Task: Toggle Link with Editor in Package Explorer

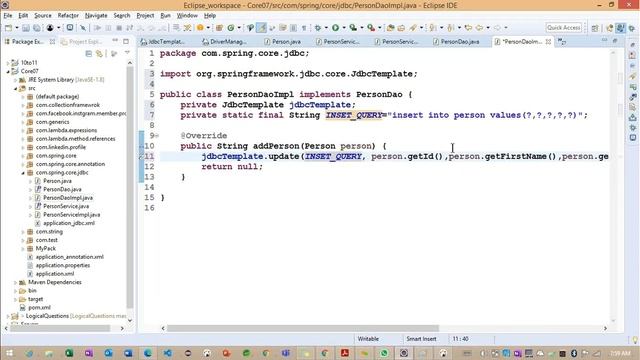Action: point(99,53)
